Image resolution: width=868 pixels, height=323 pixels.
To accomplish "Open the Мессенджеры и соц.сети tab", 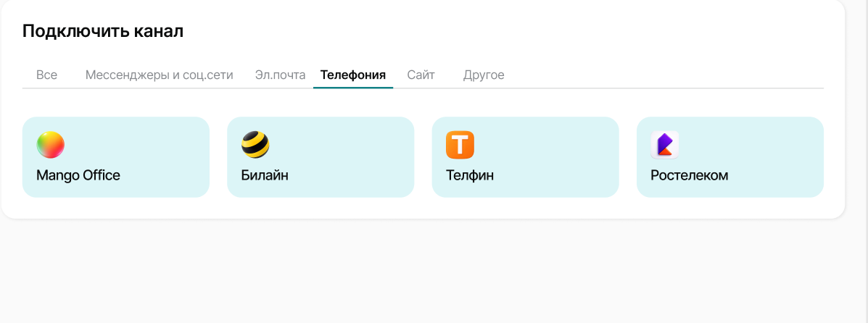I will tap(160, 75).
